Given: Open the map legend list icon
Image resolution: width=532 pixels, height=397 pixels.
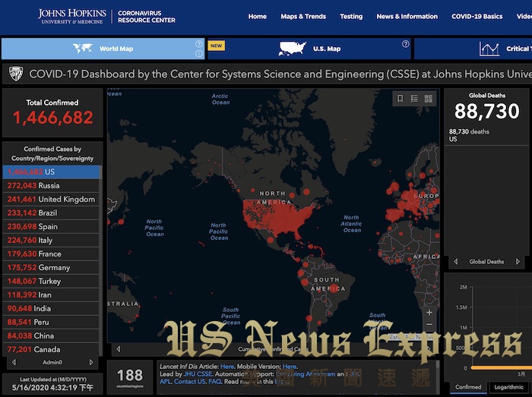Looking at the screenshot, I should pos(414,99).
